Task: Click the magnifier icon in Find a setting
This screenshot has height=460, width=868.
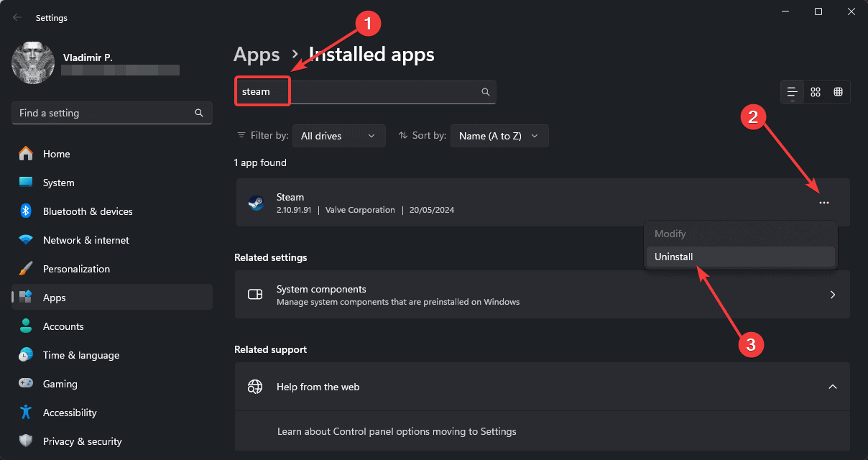Action: click(199, 113)
